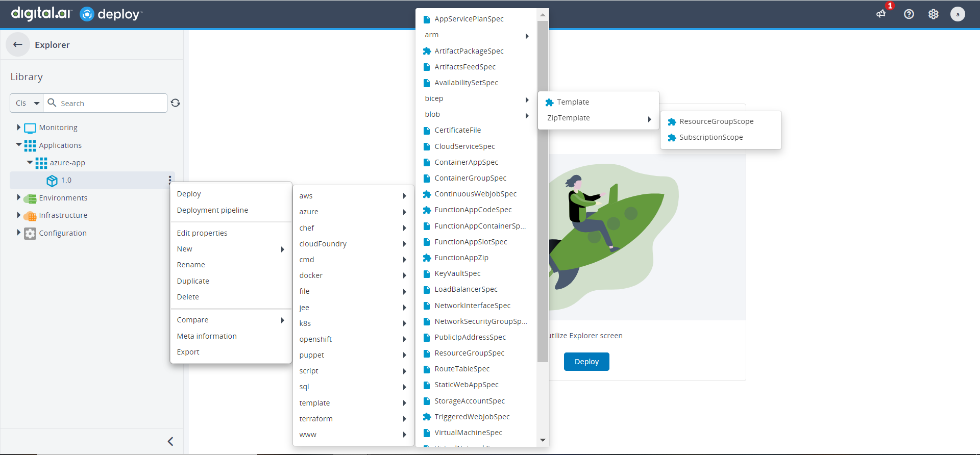This screenshot has width=980, height=455.
Task: Collapse the azure-app tree node
Action: [x=30, y=162]
